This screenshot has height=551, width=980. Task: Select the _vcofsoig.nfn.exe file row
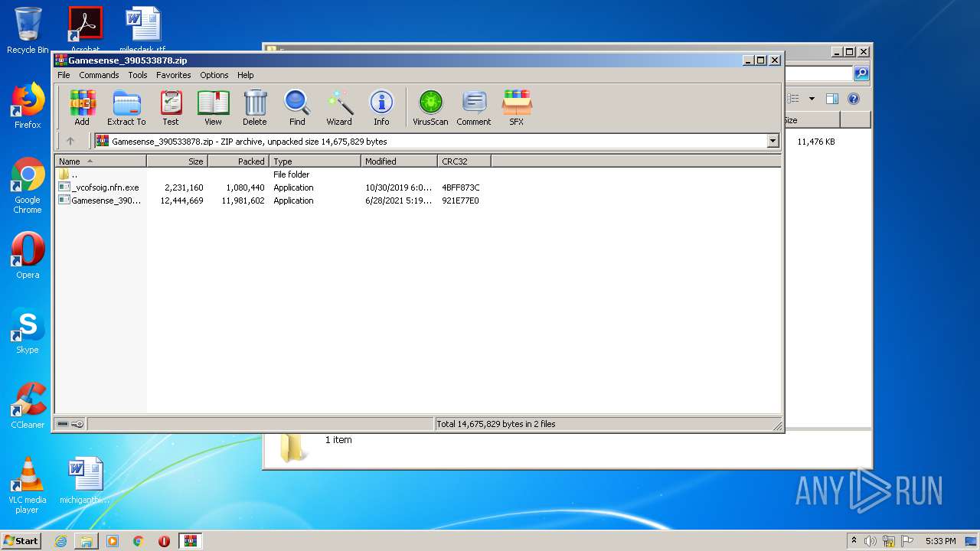[x=269, y=187]
